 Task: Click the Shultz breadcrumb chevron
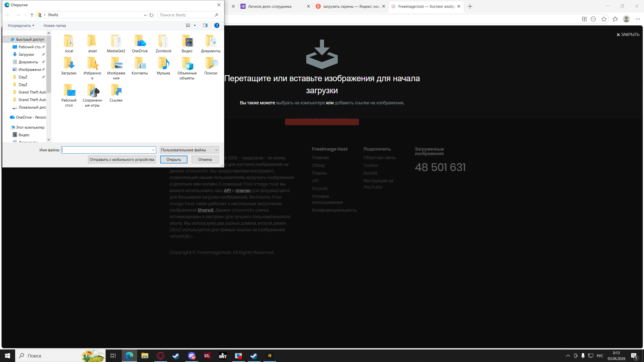click(x=45, y=15)
